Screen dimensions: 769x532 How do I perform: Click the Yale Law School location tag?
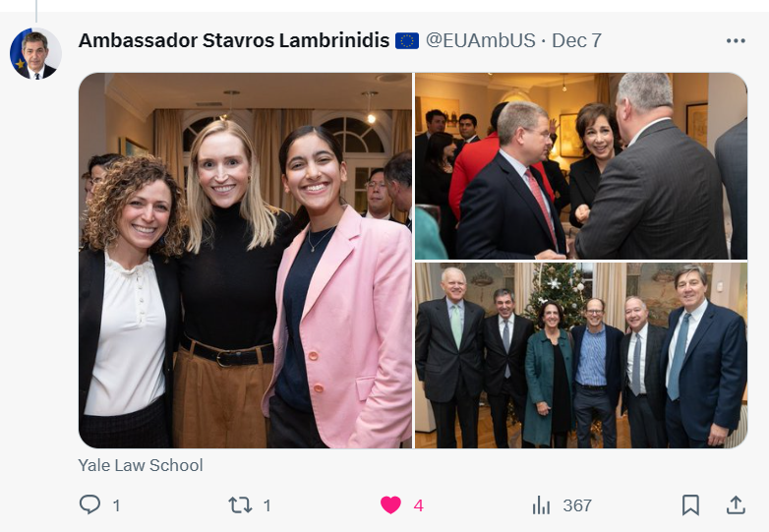pos(141,465)
